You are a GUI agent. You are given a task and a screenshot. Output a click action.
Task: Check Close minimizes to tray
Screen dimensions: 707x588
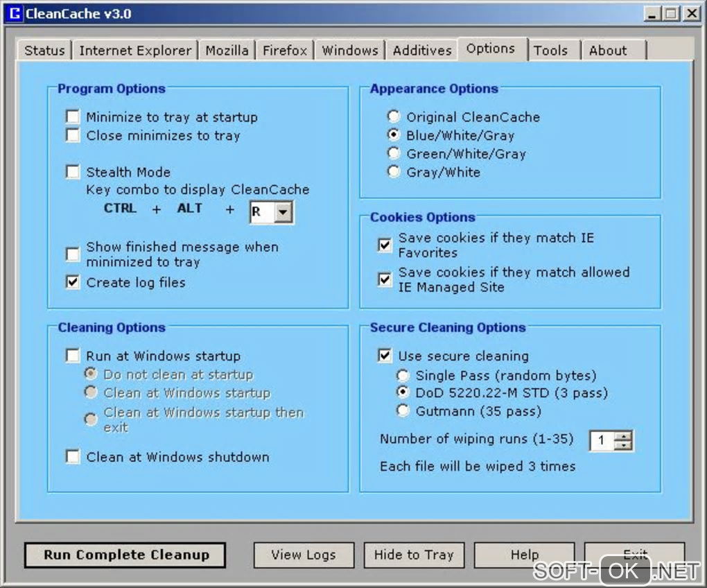pyautogui.click(x=73, y=135)
